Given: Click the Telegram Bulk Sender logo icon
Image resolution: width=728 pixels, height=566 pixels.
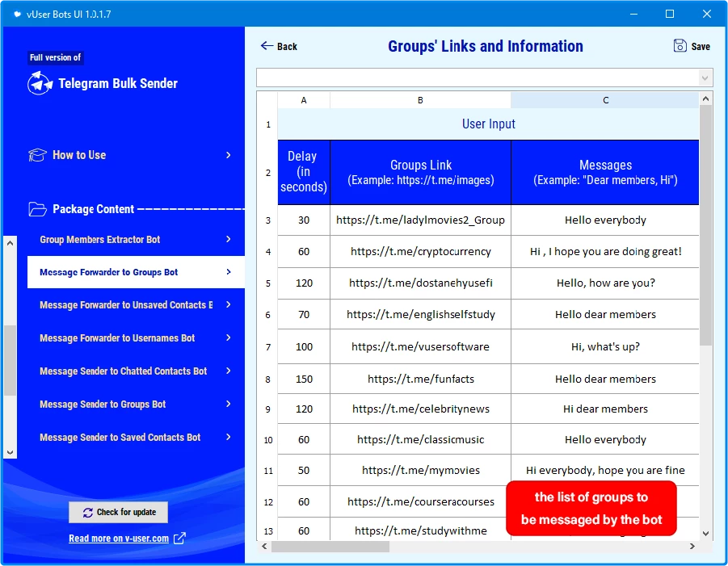Looking at the screenshot, I should click(40, 83).
